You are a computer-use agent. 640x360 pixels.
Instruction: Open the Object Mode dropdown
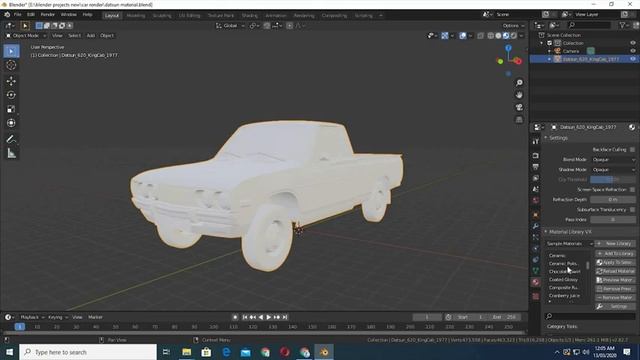[26, 36]
